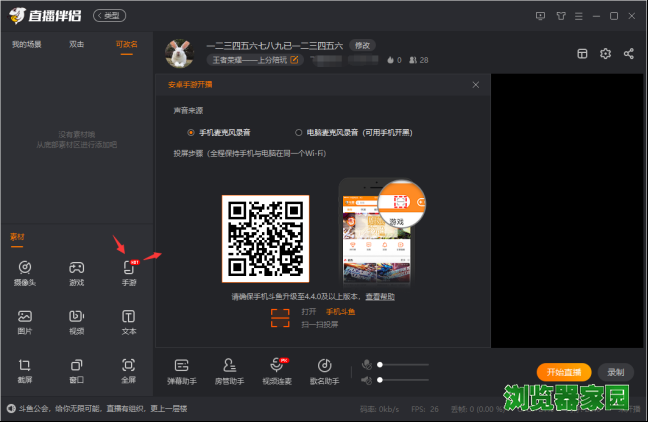The height and width of the screenshot is (422, 648).
Task: Switch to the 可改名 scene tab
Action: [126, 44]
